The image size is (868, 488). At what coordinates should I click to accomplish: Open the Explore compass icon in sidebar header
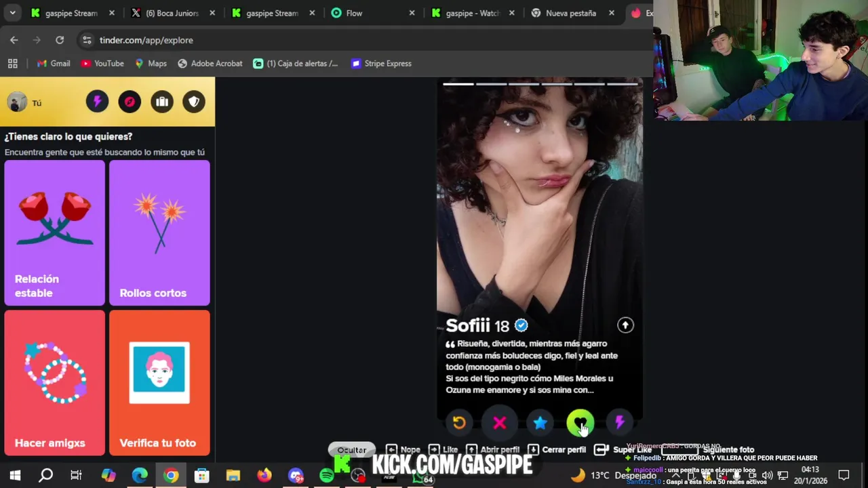click(x=130, y=102)
